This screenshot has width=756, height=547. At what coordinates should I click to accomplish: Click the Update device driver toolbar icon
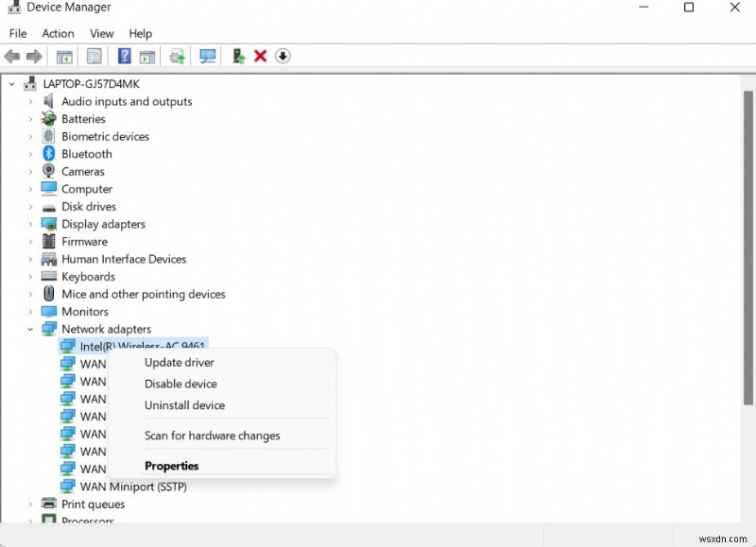coord(176,57)
